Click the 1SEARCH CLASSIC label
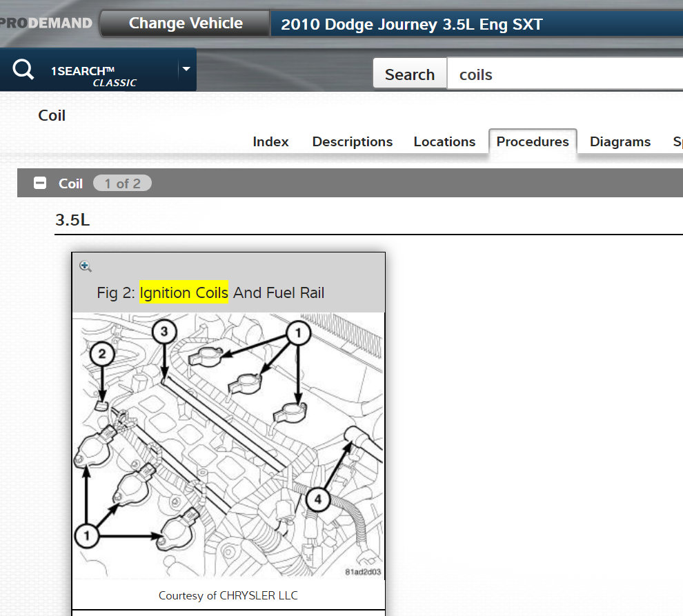Screen dimensions: 683x616 (x=94, y=76)
